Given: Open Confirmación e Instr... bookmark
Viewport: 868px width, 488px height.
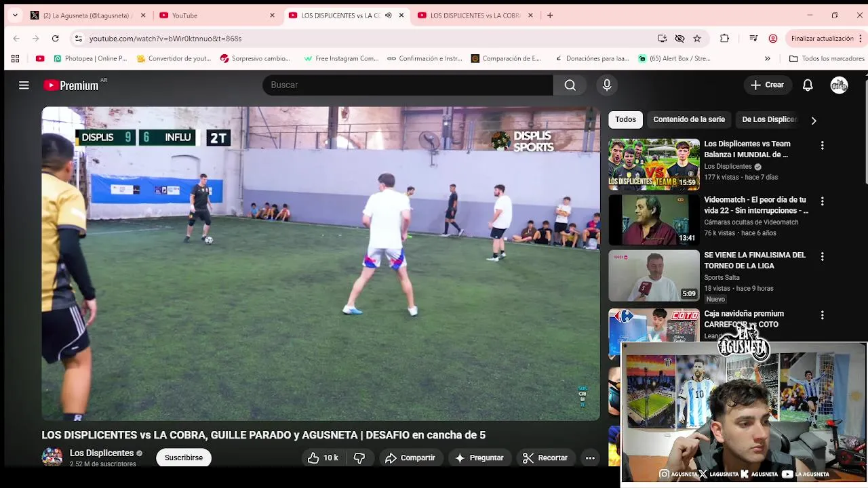Looking at the screenshot, I should pyautogui.click(x=425, y=58).
